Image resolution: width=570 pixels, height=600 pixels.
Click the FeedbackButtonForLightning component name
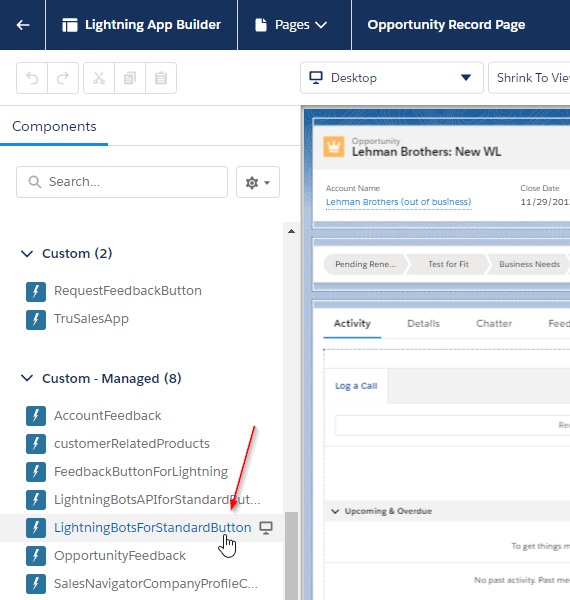[x=141, y=471]
